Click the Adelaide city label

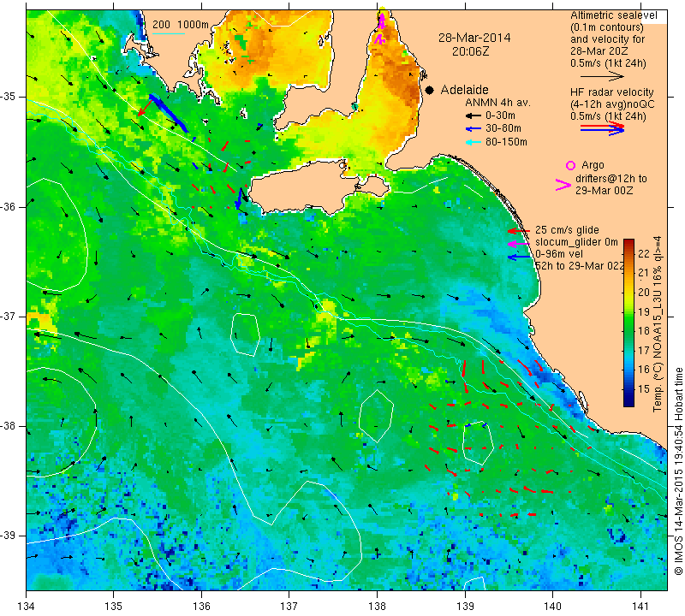tap(464, 90)
